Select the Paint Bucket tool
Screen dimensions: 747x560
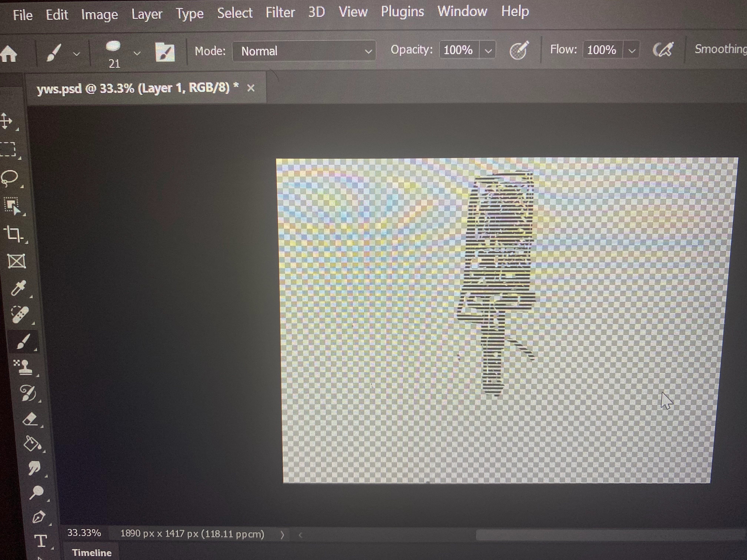click(x=32, y=443)
